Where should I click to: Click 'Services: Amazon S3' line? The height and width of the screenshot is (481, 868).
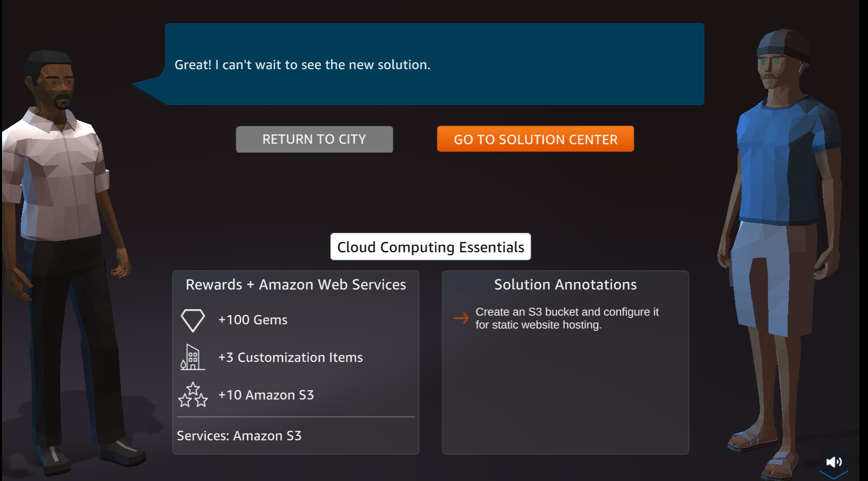coord(239,436)
